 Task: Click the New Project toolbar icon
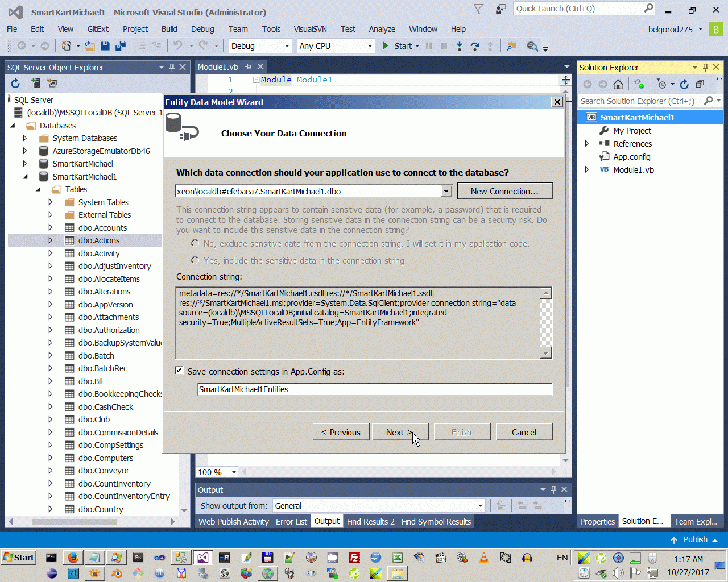point(66,46)
